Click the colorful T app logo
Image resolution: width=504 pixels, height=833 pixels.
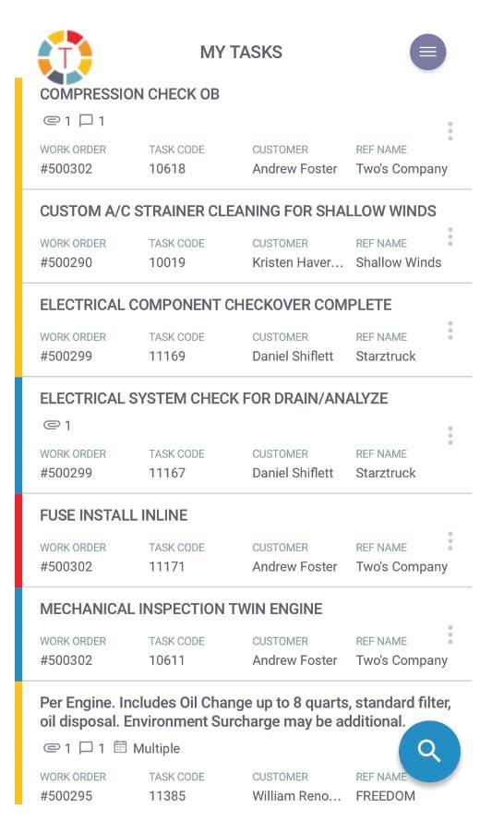(65, 57)
